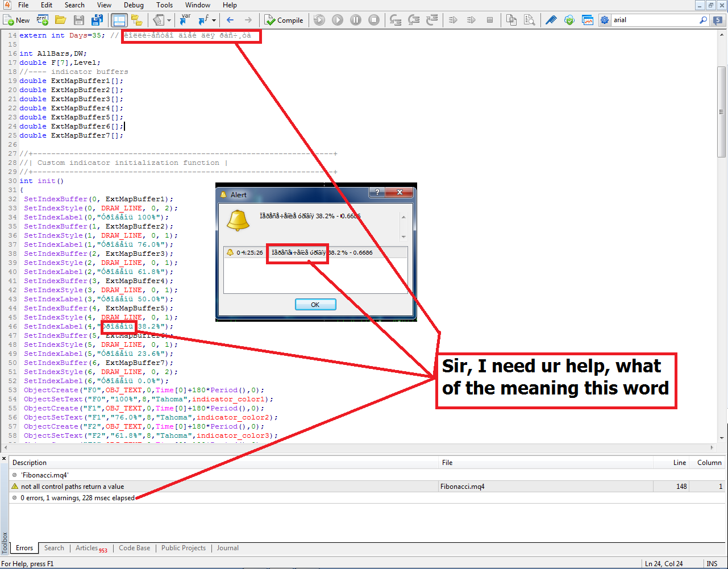This screenshot has width=728, height=569.
Task: Open the find in files icon
Action: coord(529,20)
